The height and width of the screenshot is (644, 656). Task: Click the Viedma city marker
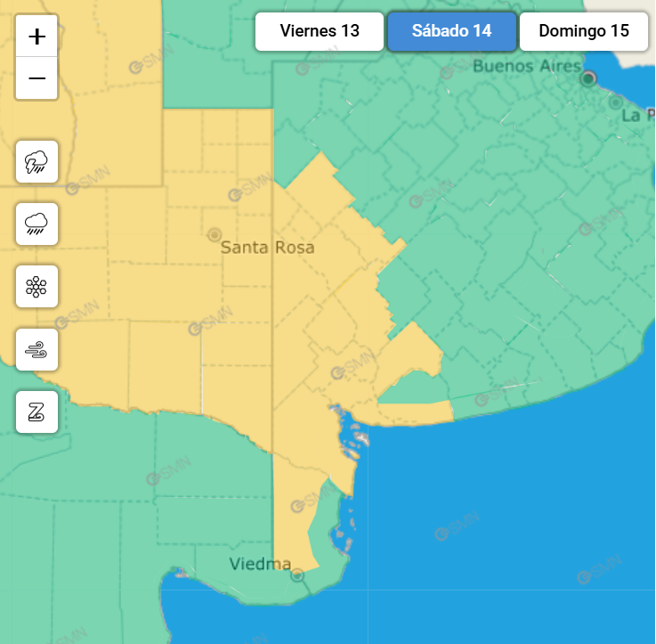pos(297,575)
